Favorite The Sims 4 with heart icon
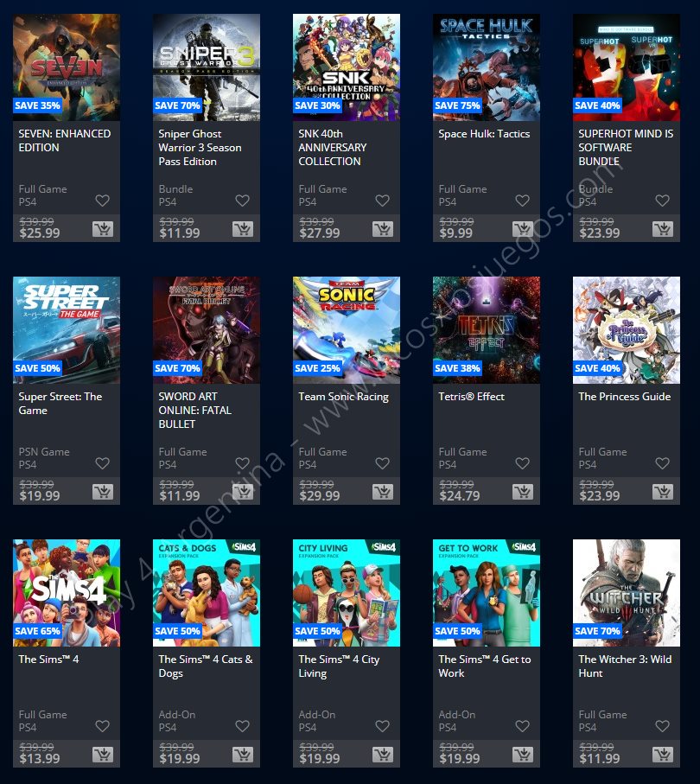Image resolution: width=700 pixels, height=784 pixels. click(103, 725)
